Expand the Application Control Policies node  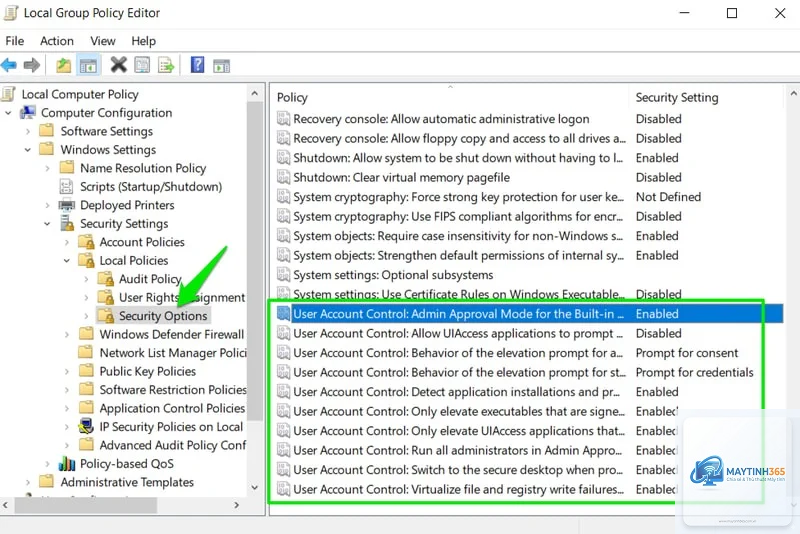(67, 409)
